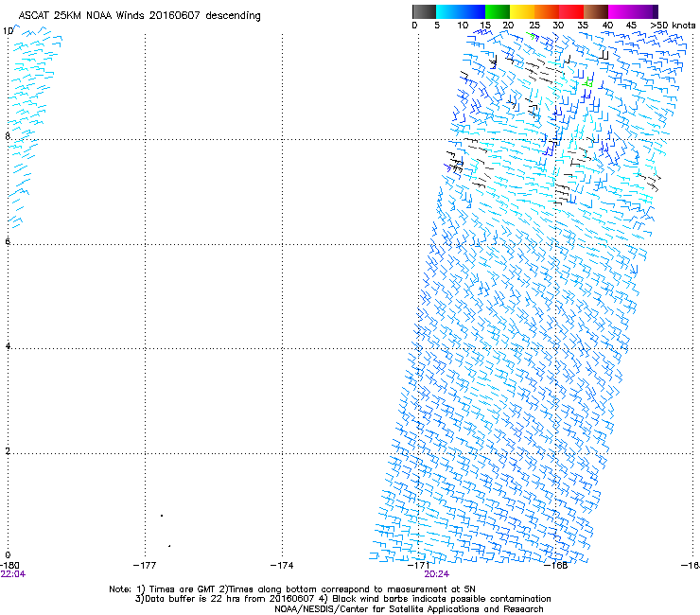Click the '5' label under the color bar
The width and height of the screenshot is (700, 615).
click(x=437, y=26)
